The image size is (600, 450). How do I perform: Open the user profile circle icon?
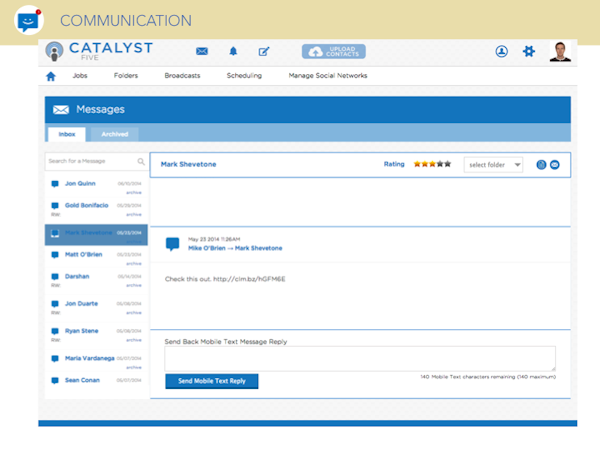click(x=502, y=51)
